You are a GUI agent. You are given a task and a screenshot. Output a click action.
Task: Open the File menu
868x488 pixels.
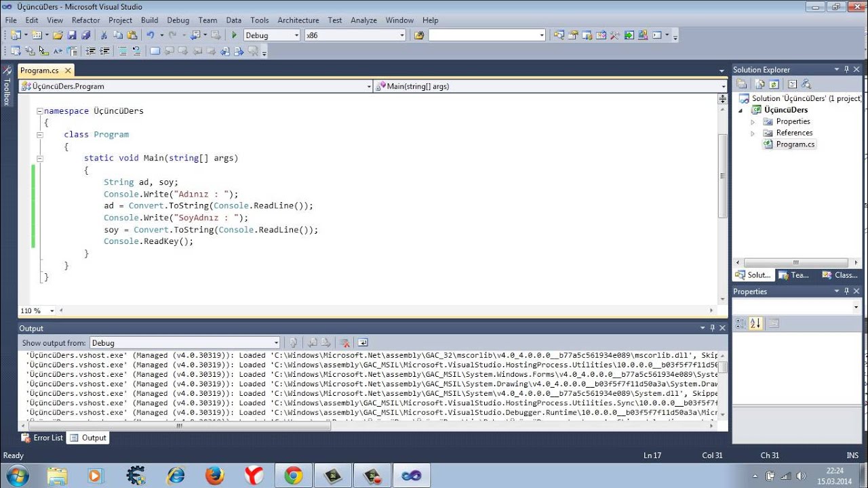coord(11,20)
